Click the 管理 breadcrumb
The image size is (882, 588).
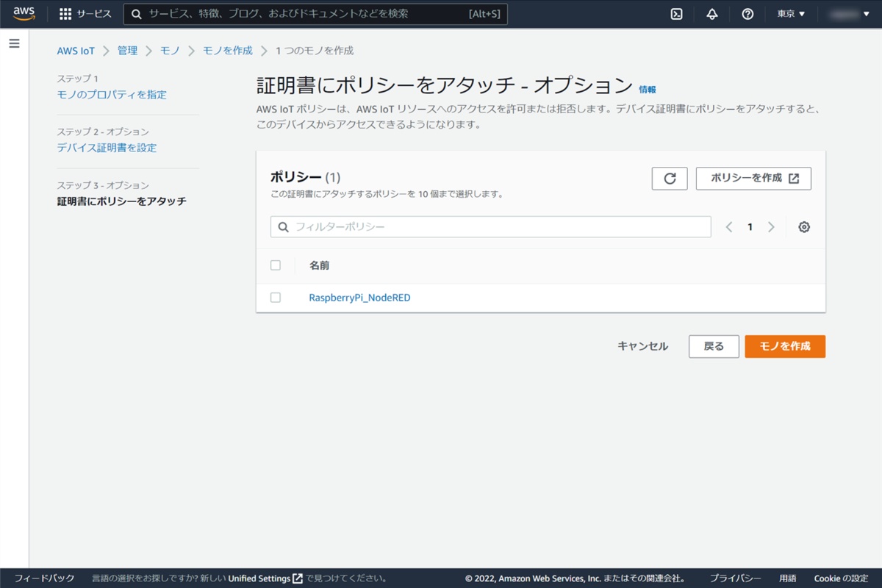point(127,51)
